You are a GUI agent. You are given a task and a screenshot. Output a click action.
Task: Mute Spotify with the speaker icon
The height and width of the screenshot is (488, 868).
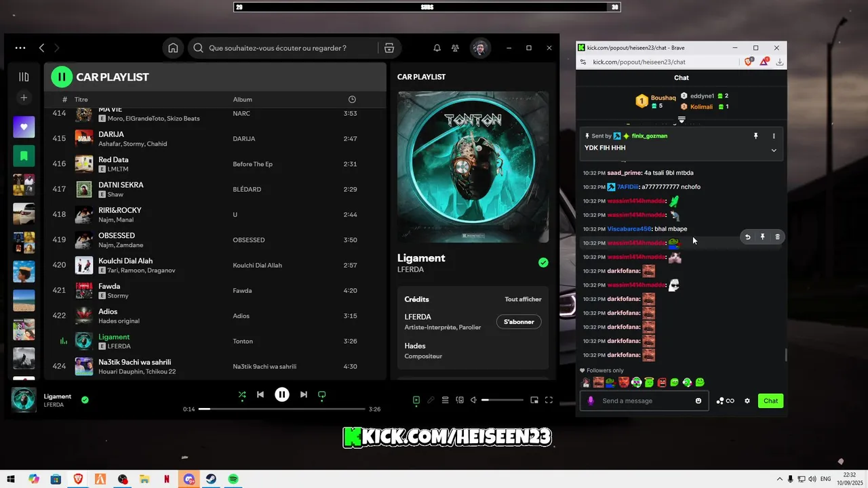point(474,400)
